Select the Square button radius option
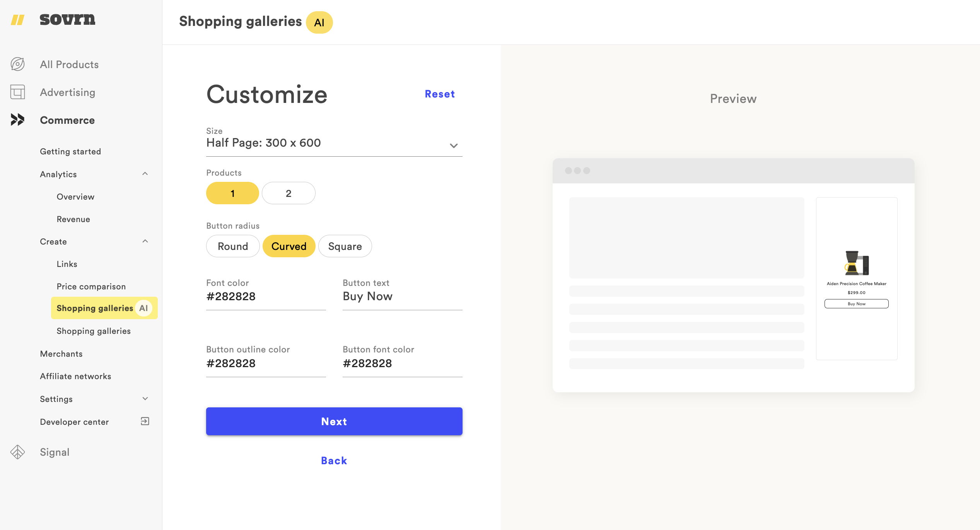Image resolution: width=980 pixels, height=530 pixels. (345, 246)
